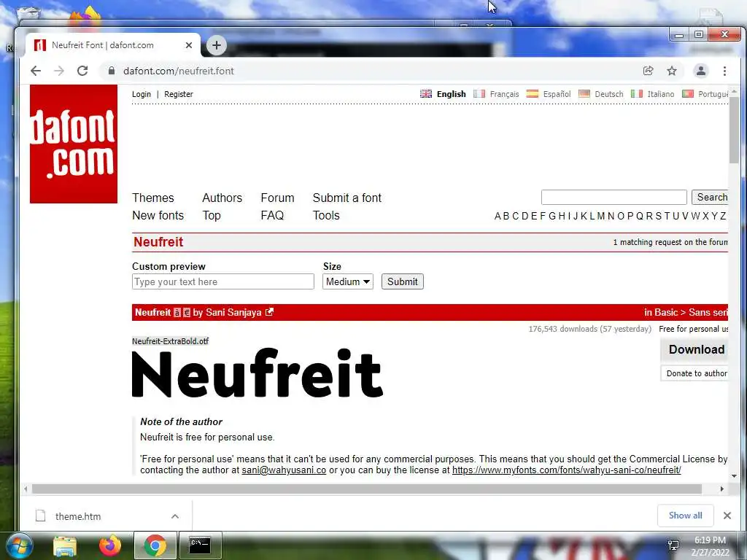The height and width of the screenshot is (560, 747).
Task: Open the share page icon in address bar
Action: [x=648, y=71]
